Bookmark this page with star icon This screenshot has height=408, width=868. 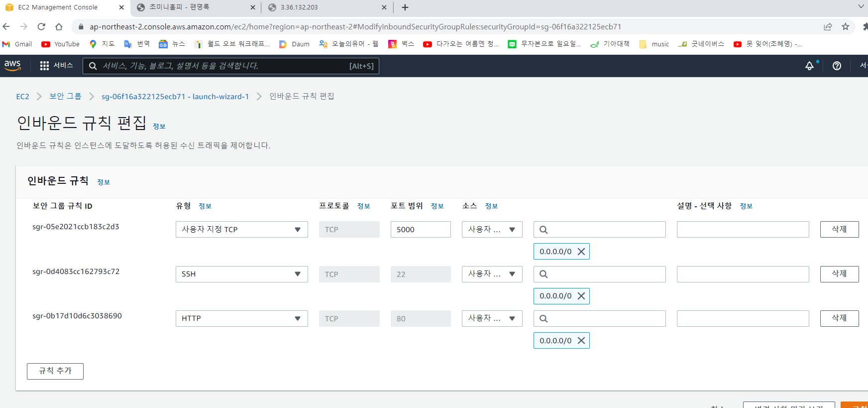[845, 26]
